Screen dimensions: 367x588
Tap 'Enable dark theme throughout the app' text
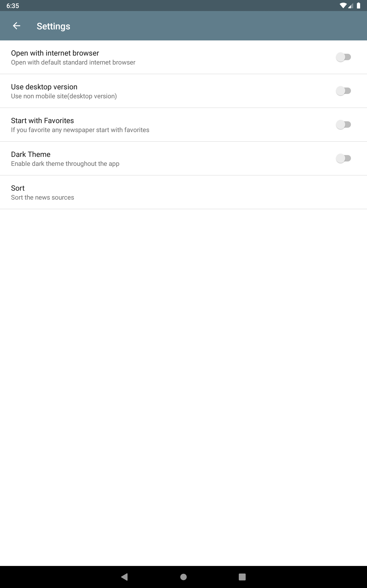(x=65, y=164)
